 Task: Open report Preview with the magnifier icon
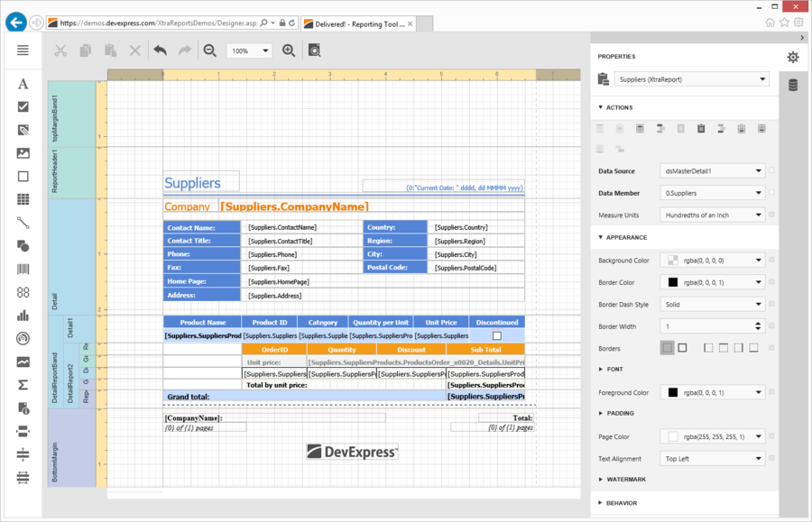point(315,50)
